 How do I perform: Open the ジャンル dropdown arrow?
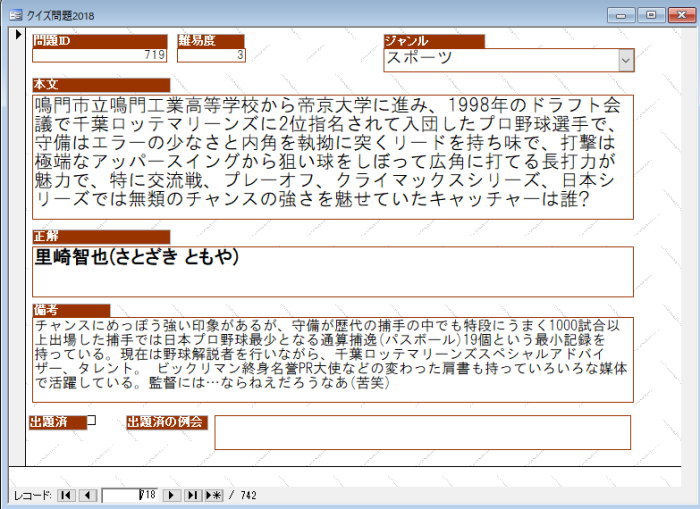pos(626,60)
